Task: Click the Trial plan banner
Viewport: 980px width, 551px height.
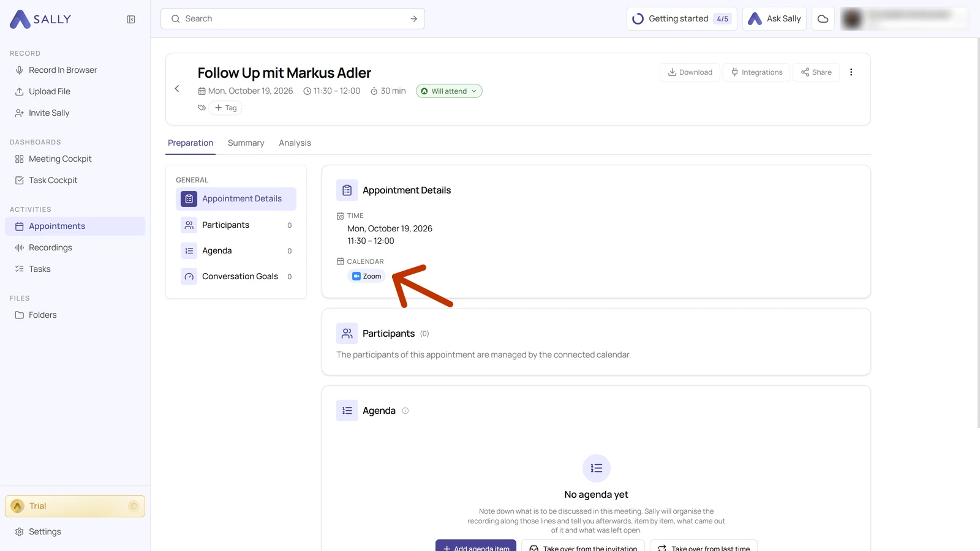Action: point(75,506)
